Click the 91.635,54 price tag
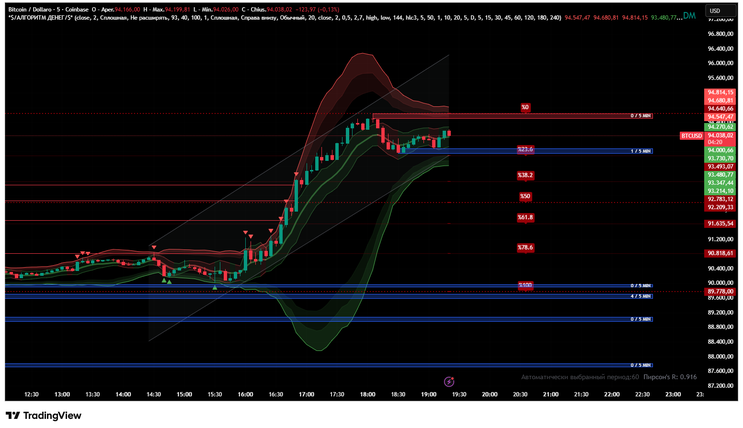The width and height of the screenshot is (743, 428). pos(720,223)
